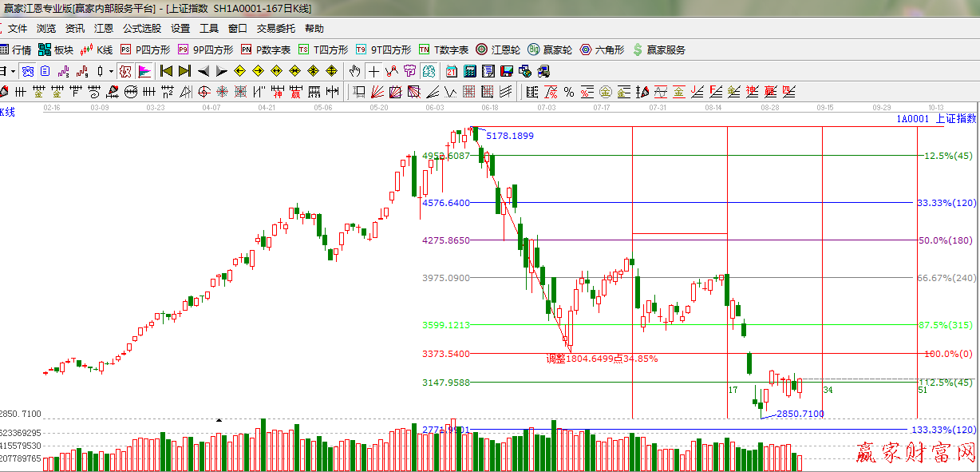Screen dimensions: 980x472
Task: Open the 浏览 menu
Action: 46,29
